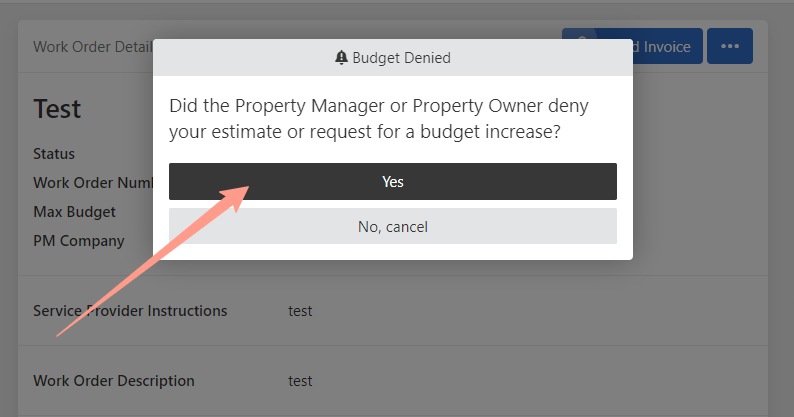Click the Work Order Number label
This screenshot has height=417, width=794.
(x=93, y=182)
